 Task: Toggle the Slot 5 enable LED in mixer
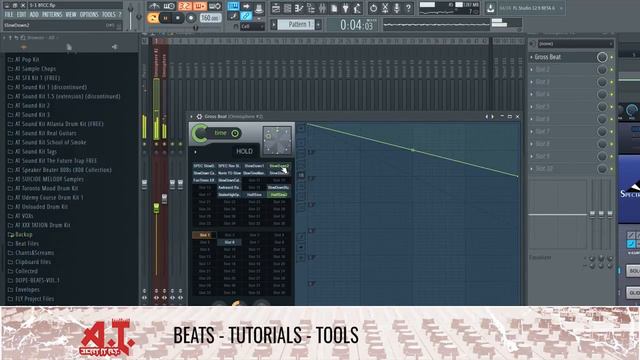(x=612, y=107)
